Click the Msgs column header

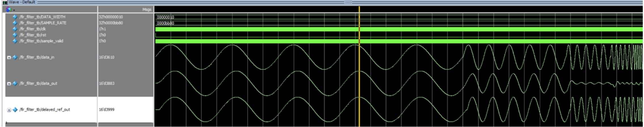pos(147,10)
